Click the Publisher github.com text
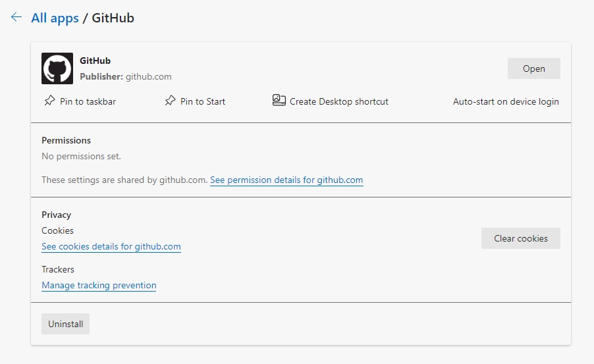The height and width of the screenshot is (364, 594). point(126,76)
